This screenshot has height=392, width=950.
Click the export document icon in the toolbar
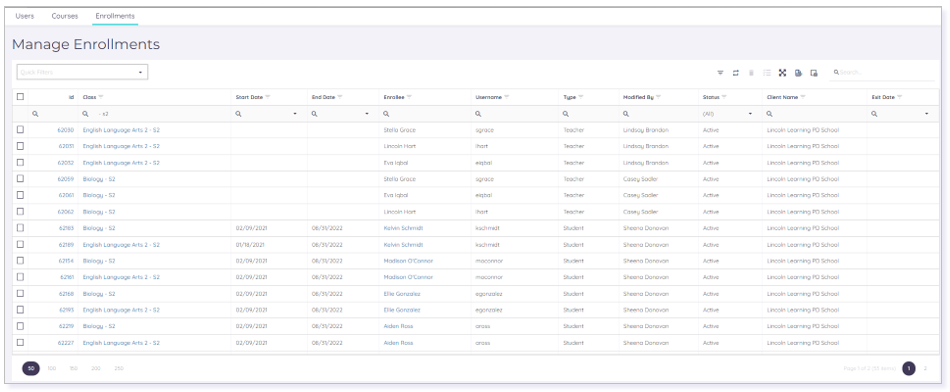click(798, 73)
